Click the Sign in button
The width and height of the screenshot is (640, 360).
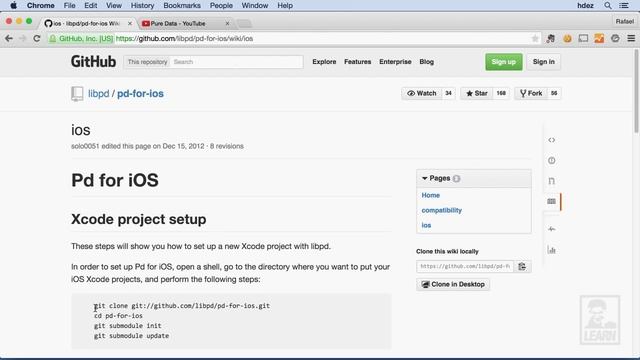tap(543, 62)
